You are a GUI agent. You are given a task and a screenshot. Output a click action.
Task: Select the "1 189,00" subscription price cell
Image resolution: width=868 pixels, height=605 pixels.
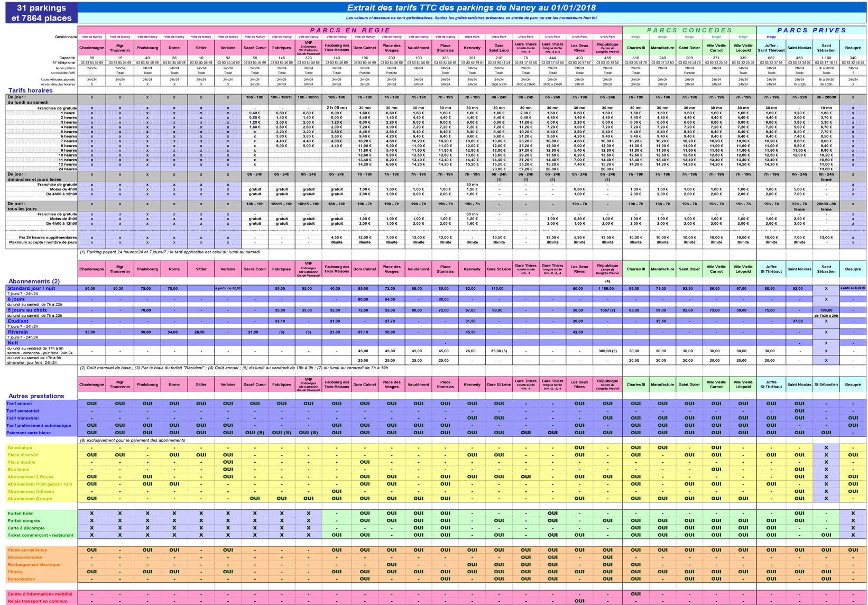click(x=607, y=289)
